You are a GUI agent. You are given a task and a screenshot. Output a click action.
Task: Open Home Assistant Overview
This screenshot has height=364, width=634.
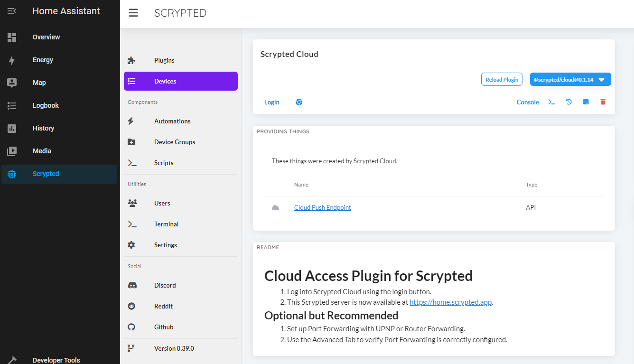[59, 37]
